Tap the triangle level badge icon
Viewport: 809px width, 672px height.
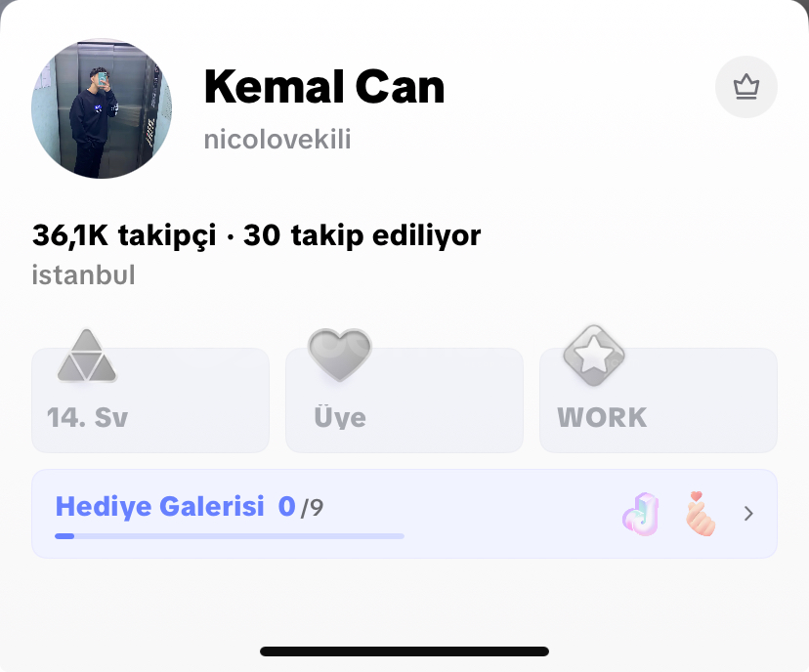(87, 356)
